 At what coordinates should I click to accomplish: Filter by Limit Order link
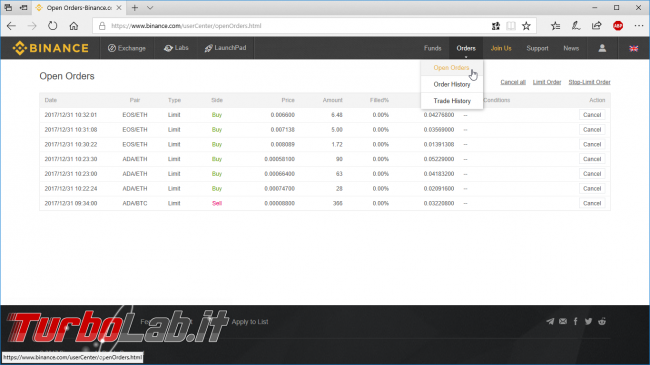(547, 82)
